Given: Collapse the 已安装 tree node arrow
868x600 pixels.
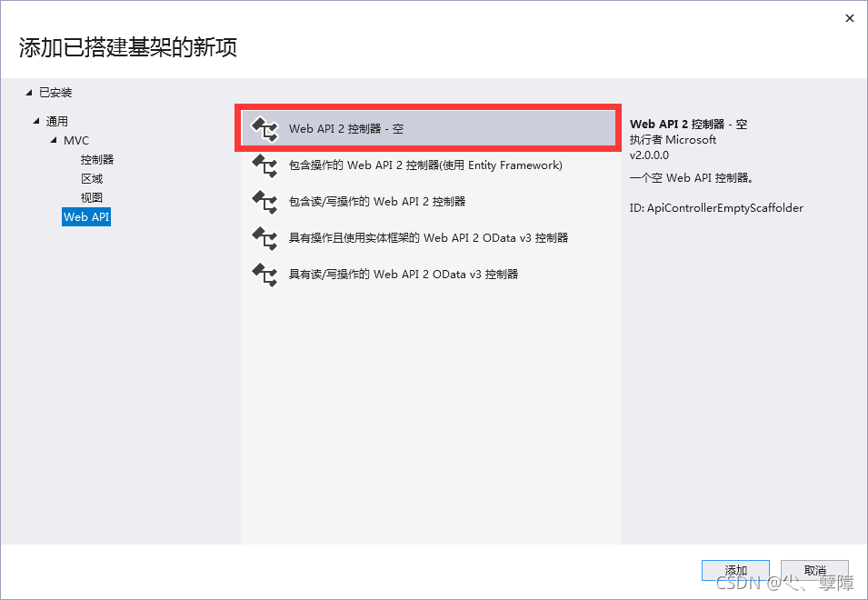Looking at the screenshot, I should (x=29, y=93).
